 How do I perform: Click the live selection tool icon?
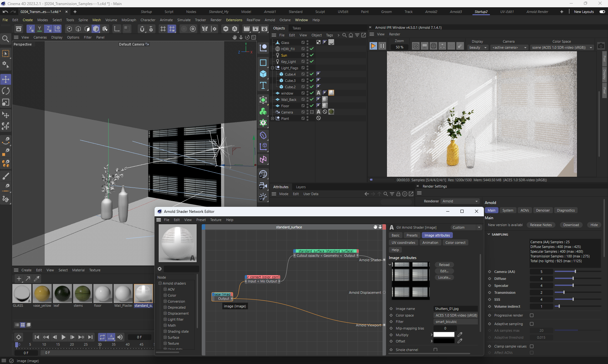tap(6, 53)
